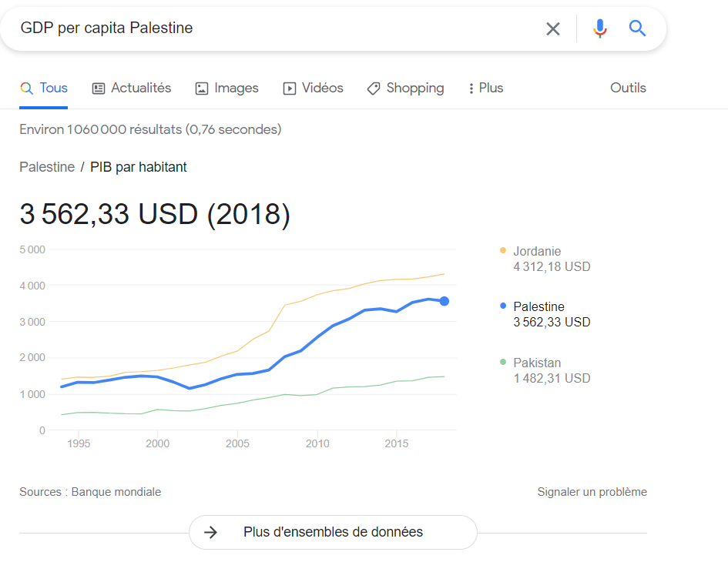Start voice search with the microphone icon
The width and height of the screenshot is (728, 562).
[600, 28]
